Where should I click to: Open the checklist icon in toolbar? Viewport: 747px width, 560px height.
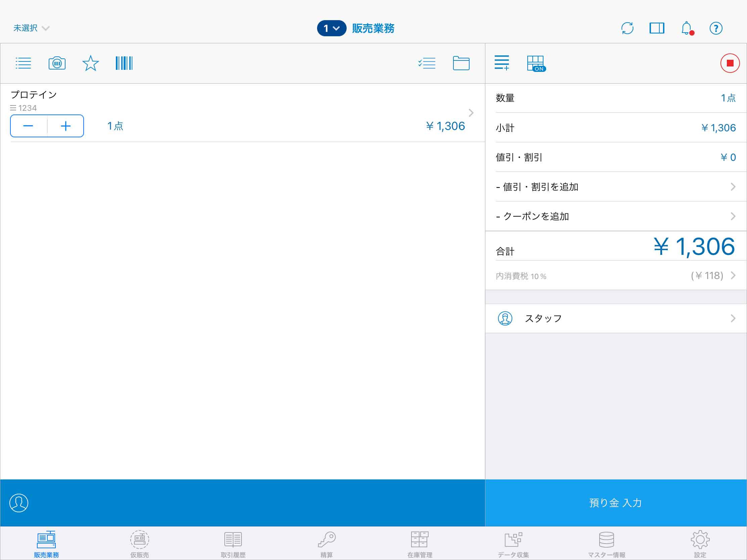pos(427,63)
